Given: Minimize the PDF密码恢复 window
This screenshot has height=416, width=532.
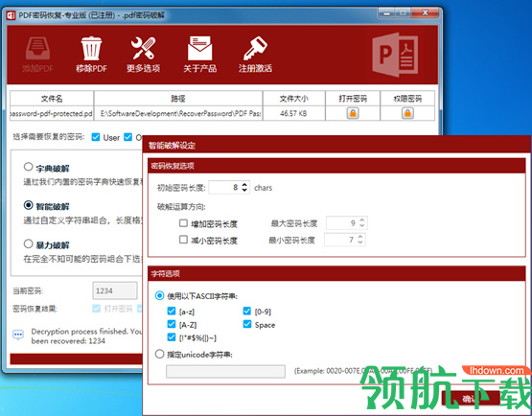Looking at the screenshot, I should 386,12.
